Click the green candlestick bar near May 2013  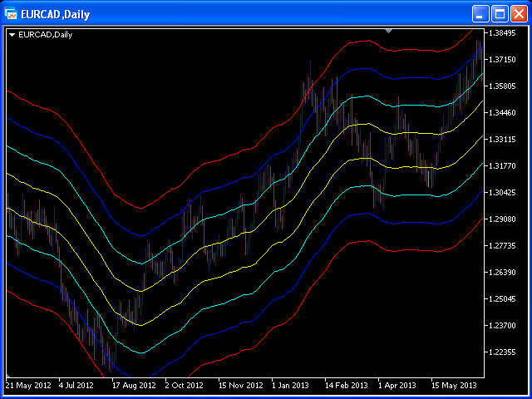pyautogui.click(x=429, y=180)
